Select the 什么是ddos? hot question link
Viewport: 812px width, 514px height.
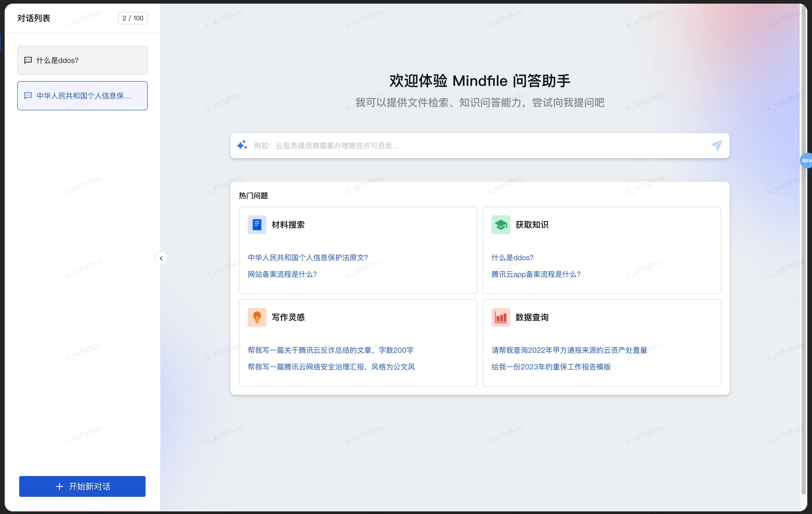coord(512,258)
